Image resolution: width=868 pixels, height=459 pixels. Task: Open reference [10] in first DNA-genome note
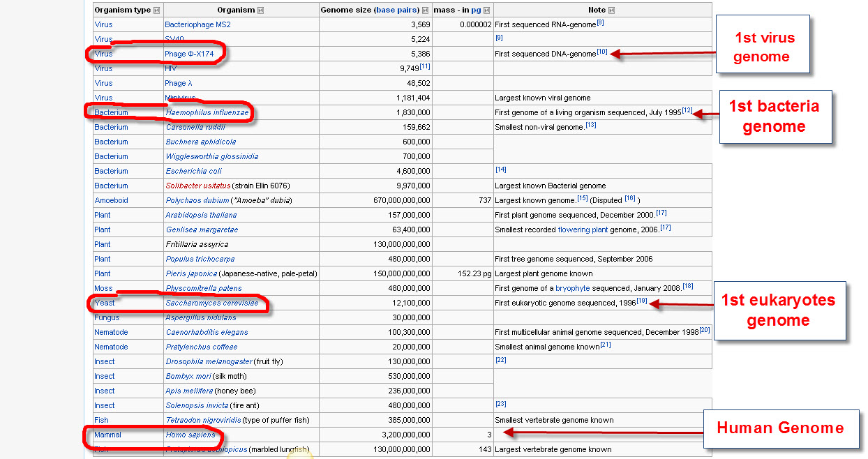click(x=602, y=52)
